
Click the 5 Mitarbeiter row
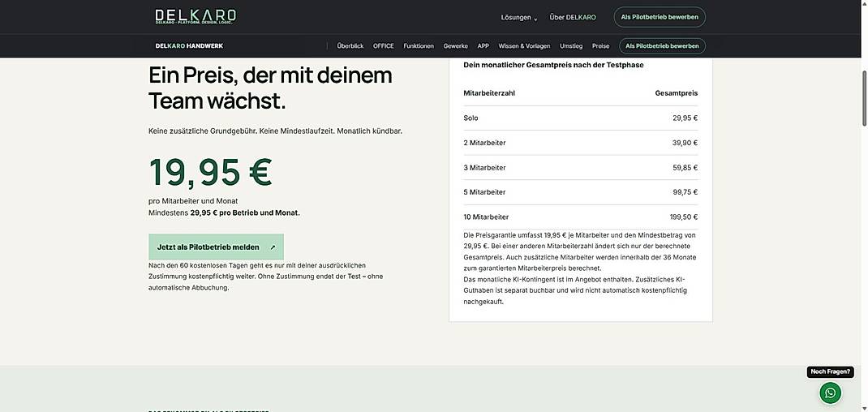580,192
